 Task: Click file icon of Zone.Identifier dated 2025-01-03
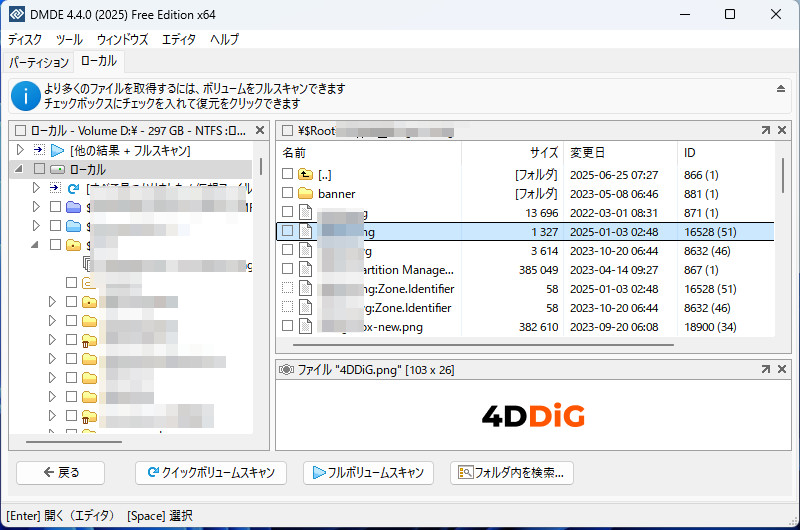tap(305, 289)
